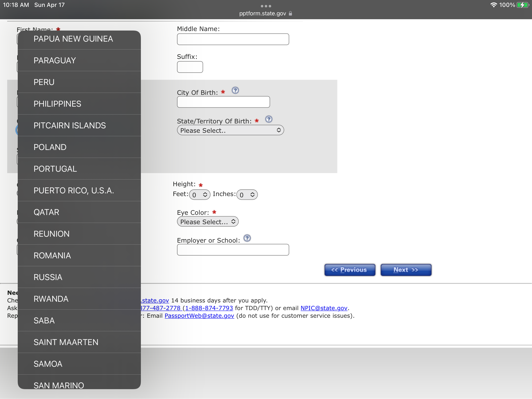Select PHILIPPINES from country list

click(79, 104)
